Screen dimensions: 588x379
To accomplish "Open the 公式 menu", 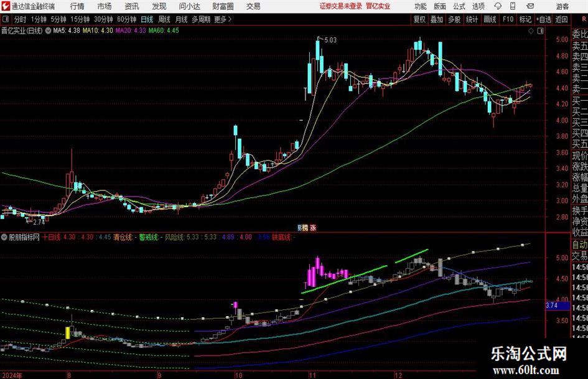I will tap(459, 6).
